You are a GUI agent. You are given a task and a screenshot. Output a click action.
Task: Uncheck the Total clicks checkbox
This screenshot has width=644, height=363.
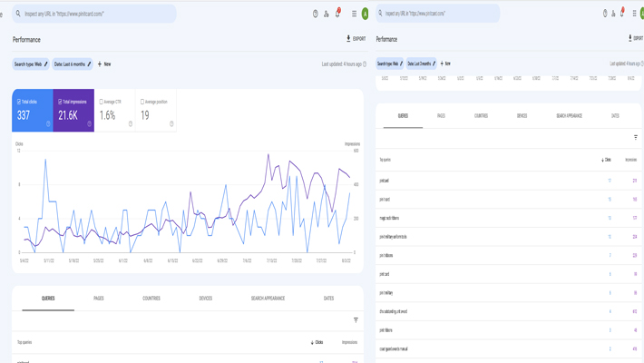tap(19, 102)
